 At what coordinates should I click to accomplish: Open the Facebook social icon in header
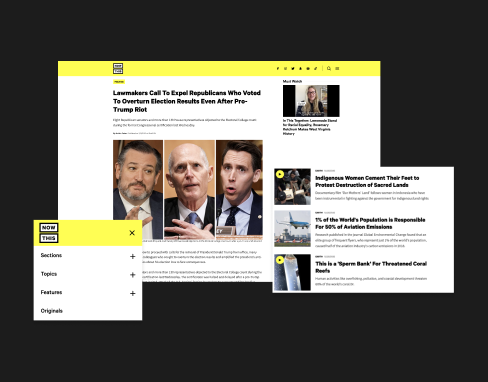(x=278, y=69)
